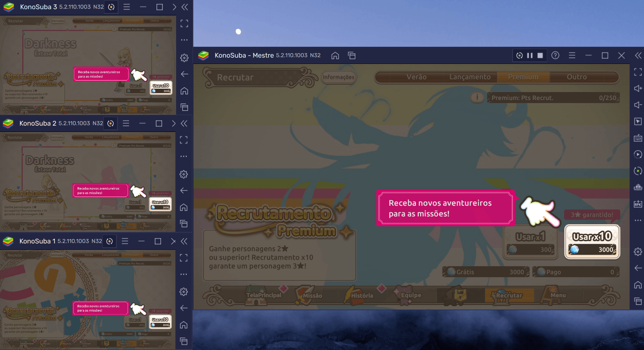
Task: Expand the KonoSuba 2 title bar chevron
Action: pos(173,123)
